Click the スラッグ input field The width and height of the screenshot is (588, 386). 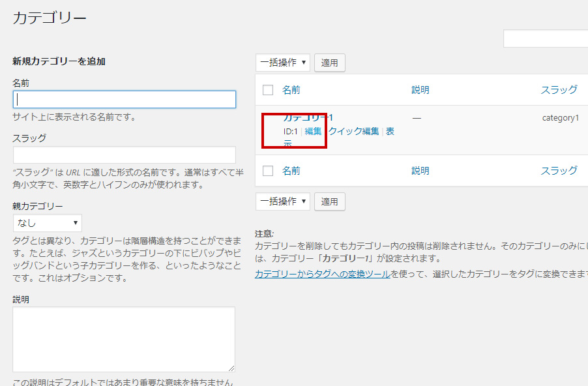124,155
